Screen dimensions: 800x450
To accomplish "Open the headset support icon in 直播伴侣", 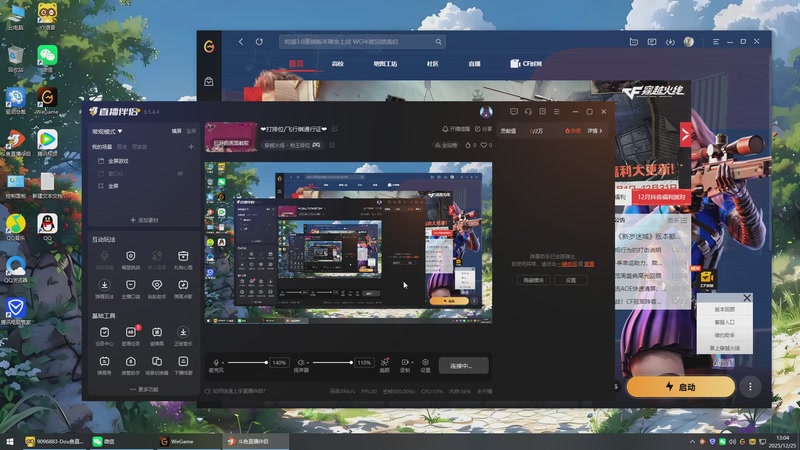I will 528,112.
